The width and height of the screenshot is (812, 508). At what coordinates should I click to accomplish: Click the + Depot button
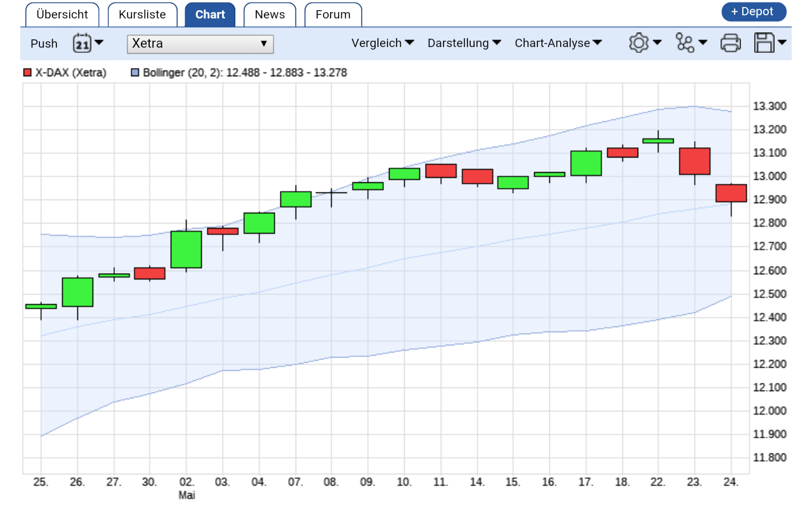[754, 11]
